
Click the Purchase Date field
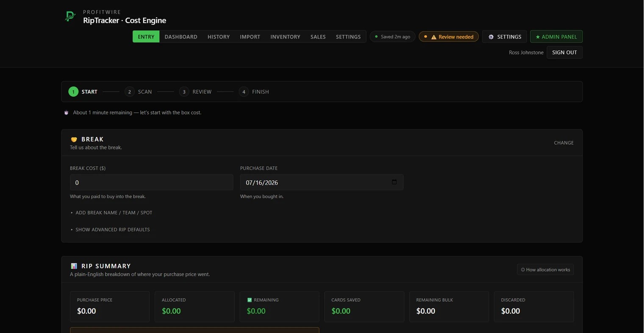tap(322, 182)
